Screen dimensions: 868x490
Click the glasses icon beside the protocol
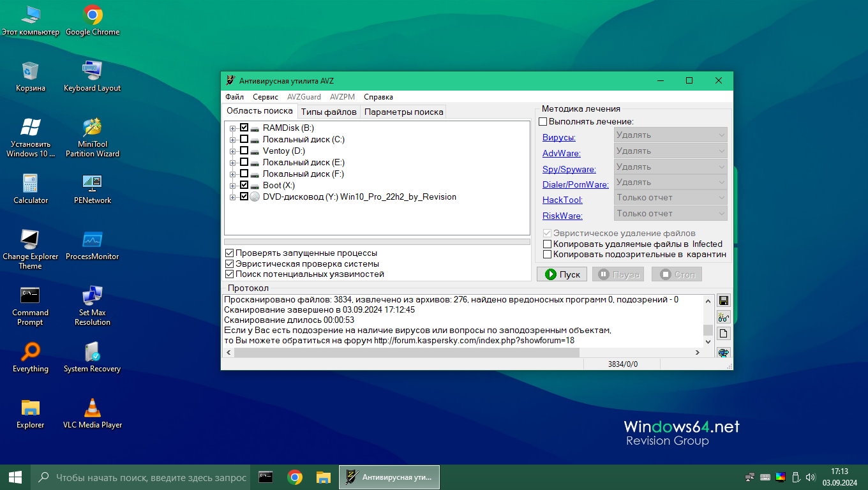[724, 317]
